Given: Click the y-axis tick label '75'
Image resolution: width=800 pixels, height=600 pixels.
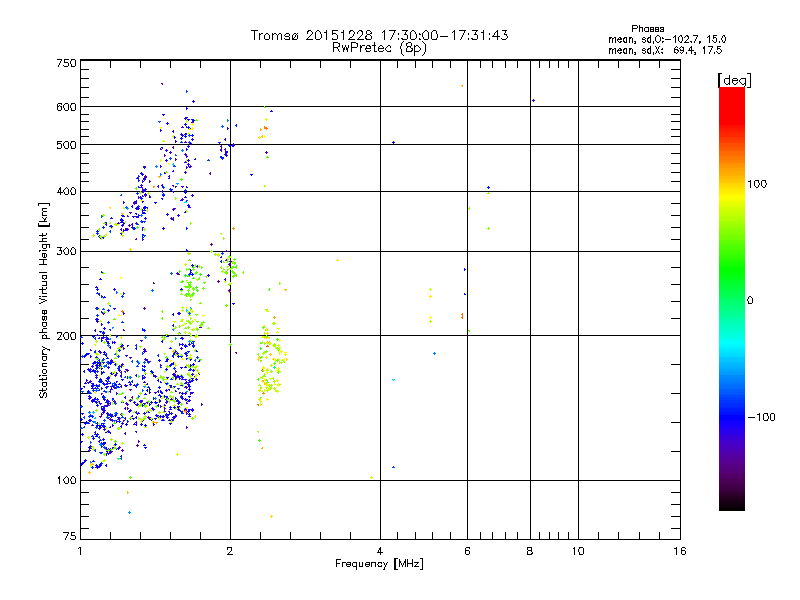Looking at the screenshot, I should pyautogui.click(x=70, y=536).
